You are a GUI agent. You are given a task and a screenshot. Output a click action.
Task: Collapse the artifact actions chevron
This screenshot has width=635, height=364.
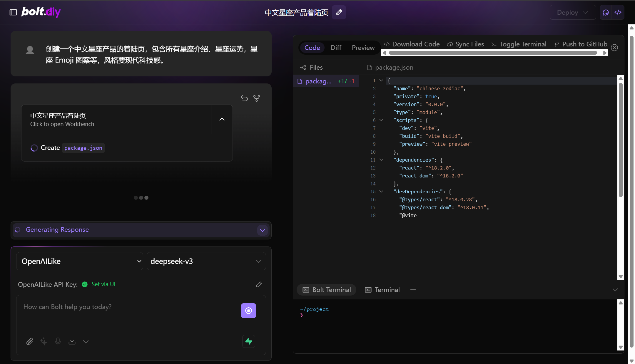click(222, 119)
